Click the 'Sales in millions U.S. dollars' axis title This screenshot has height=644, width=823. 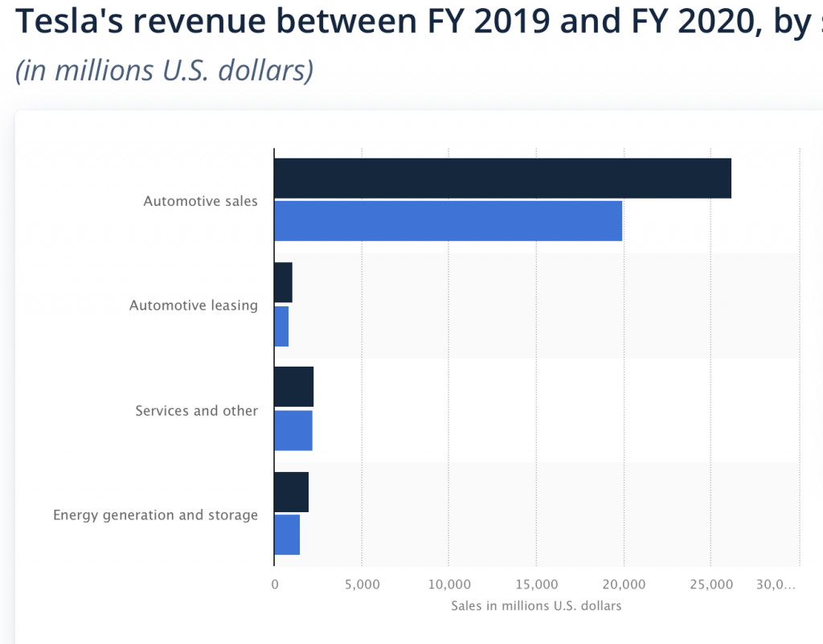(536, 605)
